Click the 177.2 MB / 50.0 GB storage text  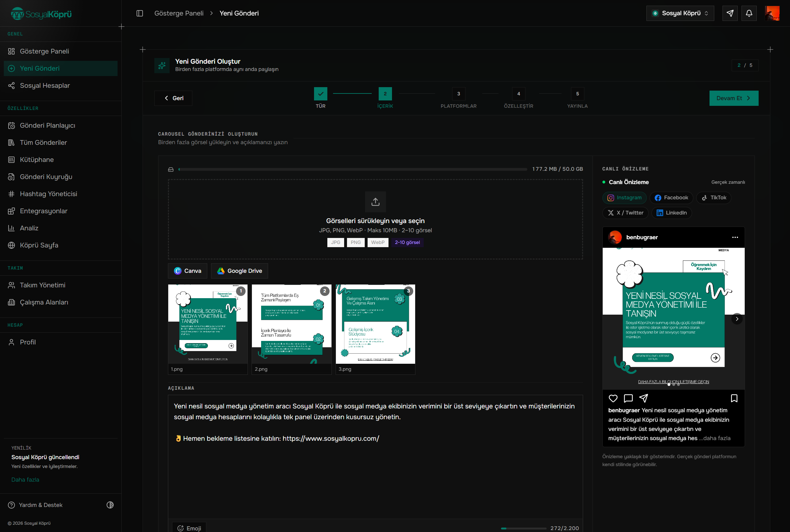click(557, 169)
